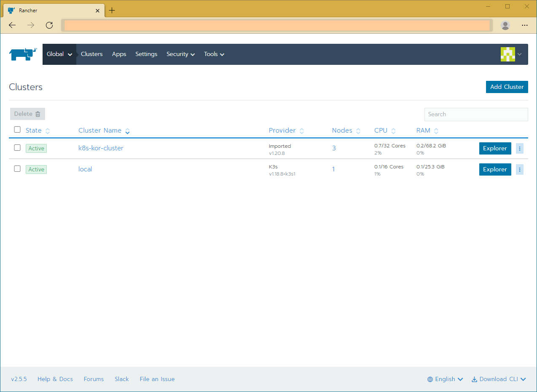Image resolution: width=537 pixels, height=392 pixels.
Task: Select the Apps menu item
Action: (119, 54)
